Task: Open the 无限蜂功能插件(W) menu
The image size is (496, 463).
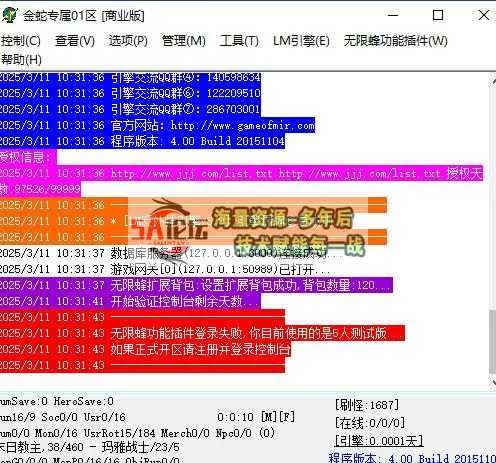Action: coord(396,41)
